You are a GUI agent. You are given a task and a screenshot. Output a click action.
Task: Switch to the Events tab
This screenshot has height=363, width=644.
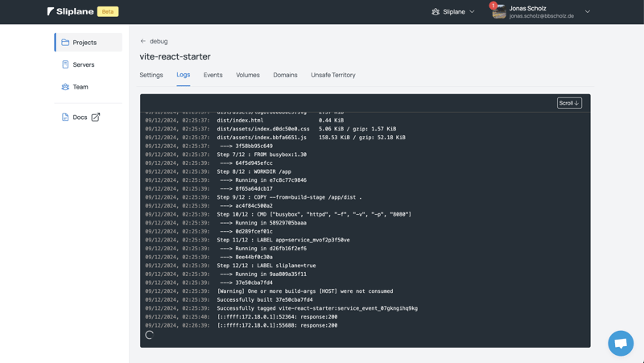click(213, 75)
